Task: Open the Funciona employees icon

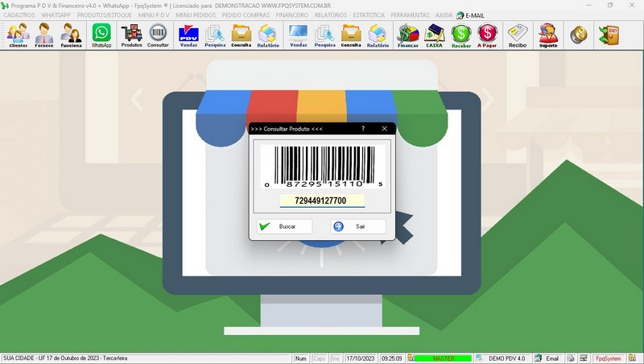Action: pos(71,35)
